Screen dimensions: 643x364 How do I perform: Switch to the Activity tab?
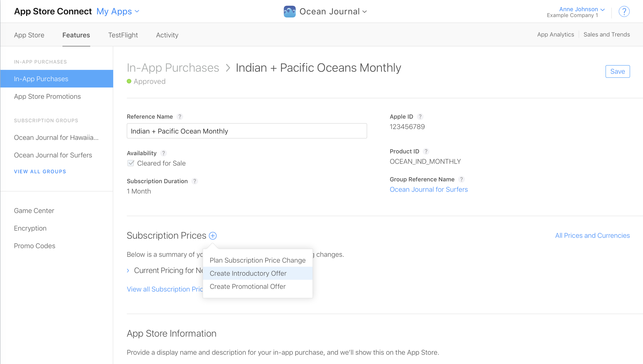167,35
